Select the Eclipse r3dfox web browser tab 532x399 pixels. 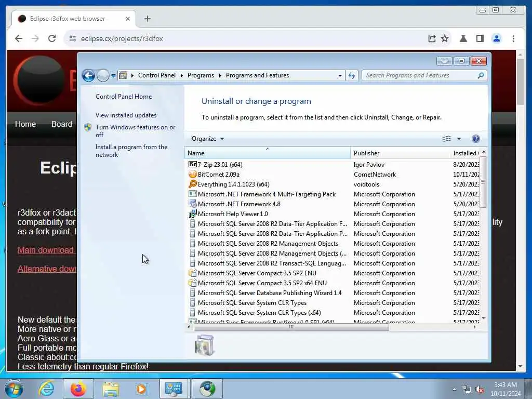[74, 19]
